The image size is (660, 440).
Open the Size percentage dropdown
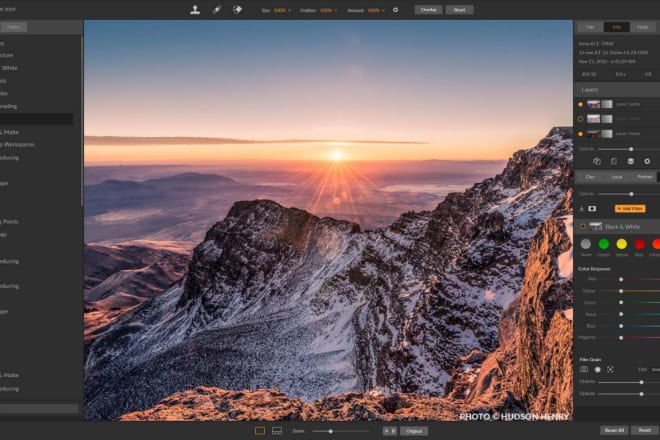[282, 10]
